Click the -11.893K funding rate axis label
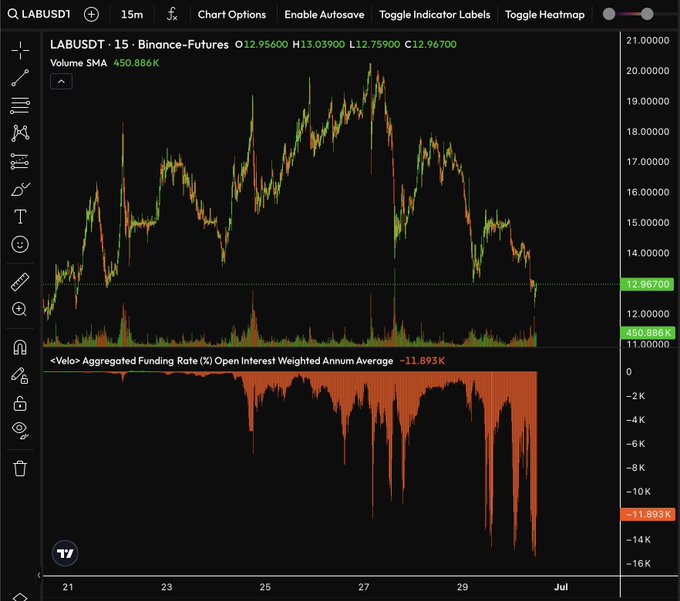The height and width of the screenshot is (601, 680). pyautogui.click(x=648, y=514)
